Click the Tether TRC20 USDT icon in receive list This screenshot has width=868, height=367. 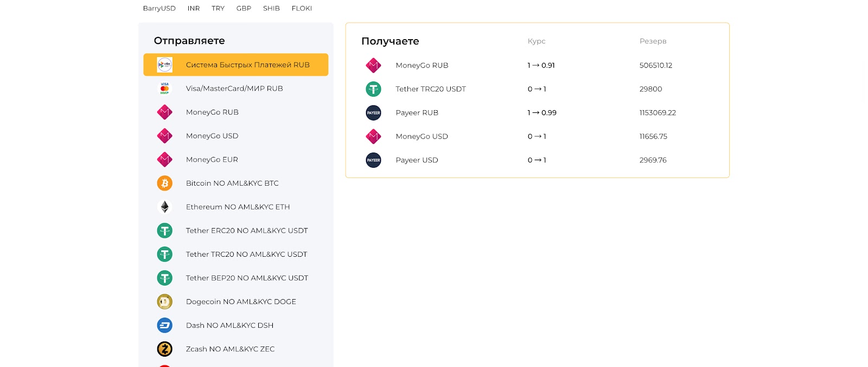tap(373, 89)
